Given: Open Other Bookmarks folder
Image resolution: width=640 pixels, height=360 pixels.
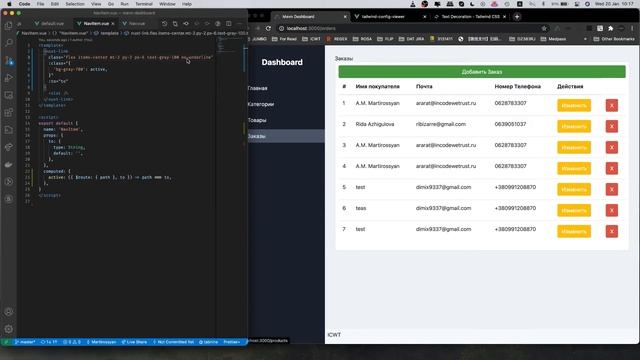Looking at the screenshot, I should tap(614, 39).
